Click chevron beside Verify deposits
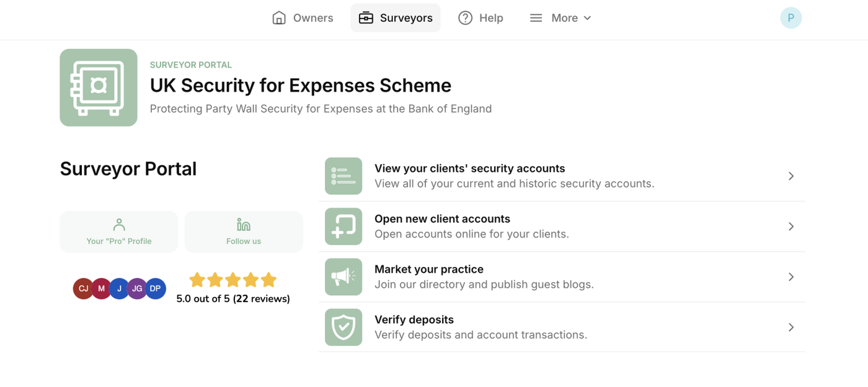This screenshot has height=387, width=868. [x=791, y=327]
